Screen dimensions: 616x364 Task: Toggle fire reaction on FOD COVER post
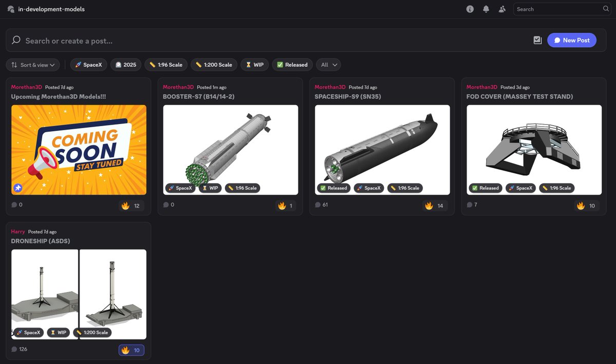[587, 206]
